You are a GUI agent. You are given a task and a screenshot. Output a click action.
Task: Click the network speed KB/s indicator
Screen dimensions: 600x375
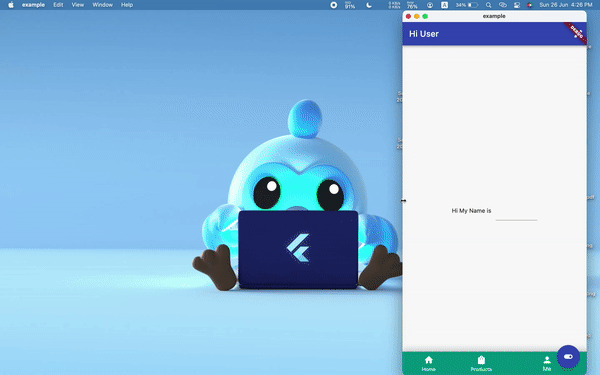pyautogui.click(x=394, y=5)
